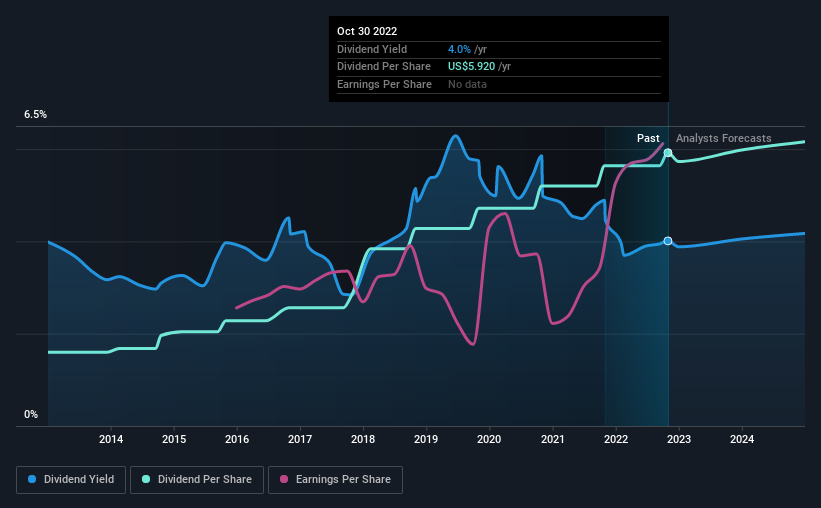Click the tooltip Dividend Per Share row label
Screen dimensions: 821x508
(x=384, y=67)
